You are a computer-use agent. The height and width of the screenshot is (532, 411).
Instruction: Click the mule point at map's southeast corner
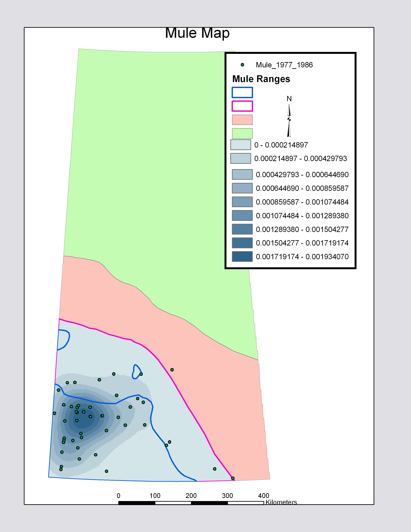(x=233, y=478)
